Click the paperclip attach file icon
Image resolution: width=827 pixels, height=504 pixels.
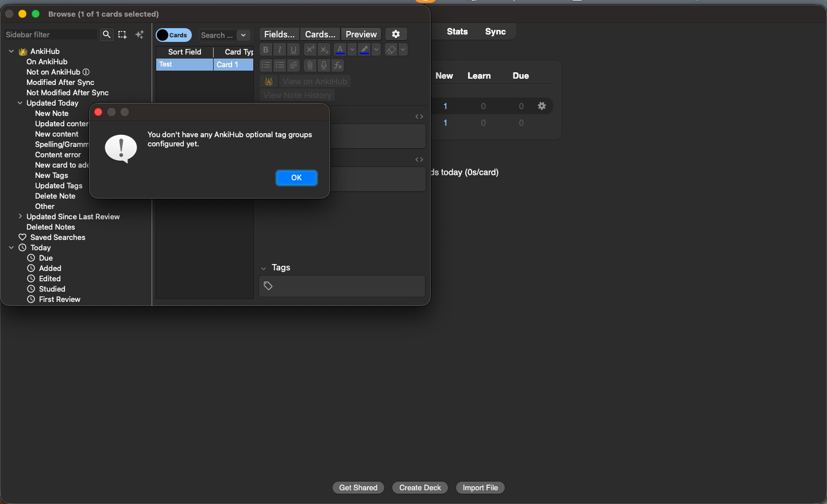[x=310, y=65]
